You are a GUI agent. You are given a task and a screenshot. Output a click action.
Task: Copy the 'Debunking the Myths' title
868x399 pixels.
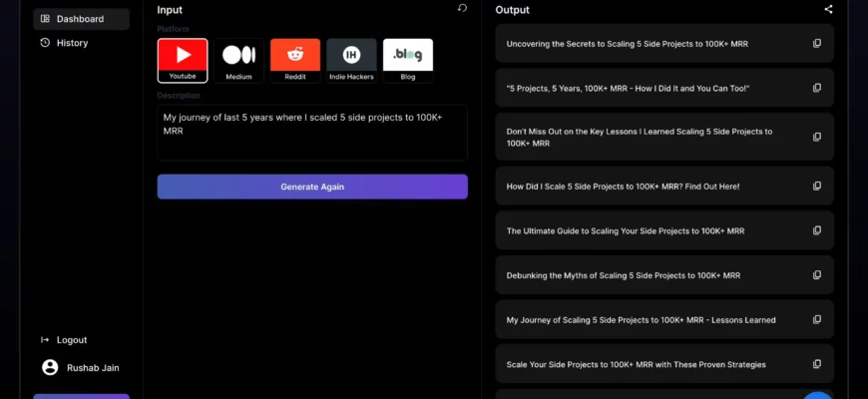[x=817, y=275]
